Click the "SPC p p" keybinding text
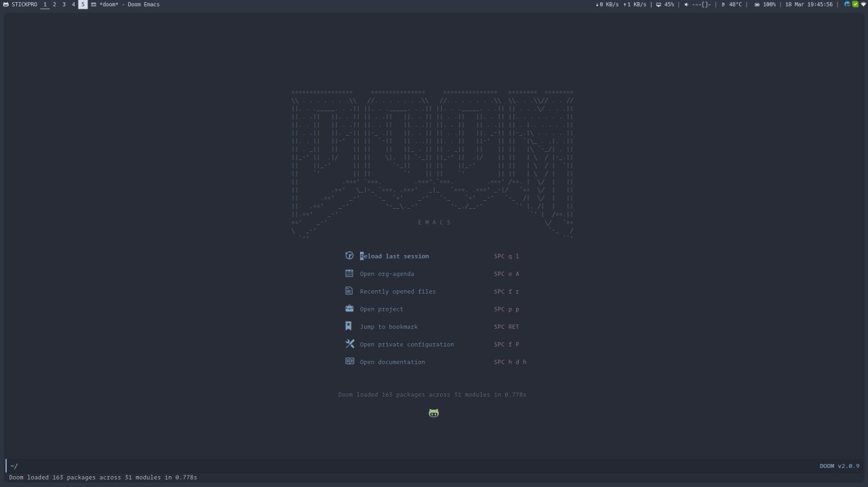868x487 pixels. click(507, 309)
